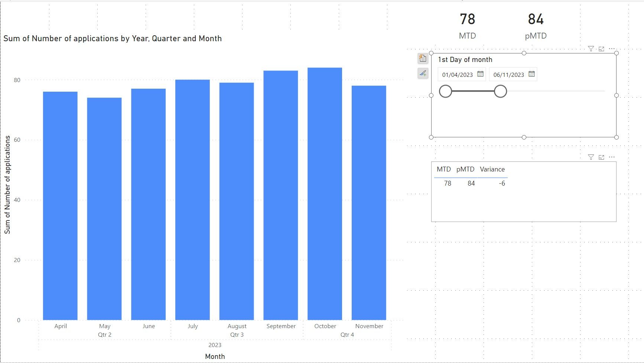
Task: Click the November bar in the chart
Action: tap(369, 203)
